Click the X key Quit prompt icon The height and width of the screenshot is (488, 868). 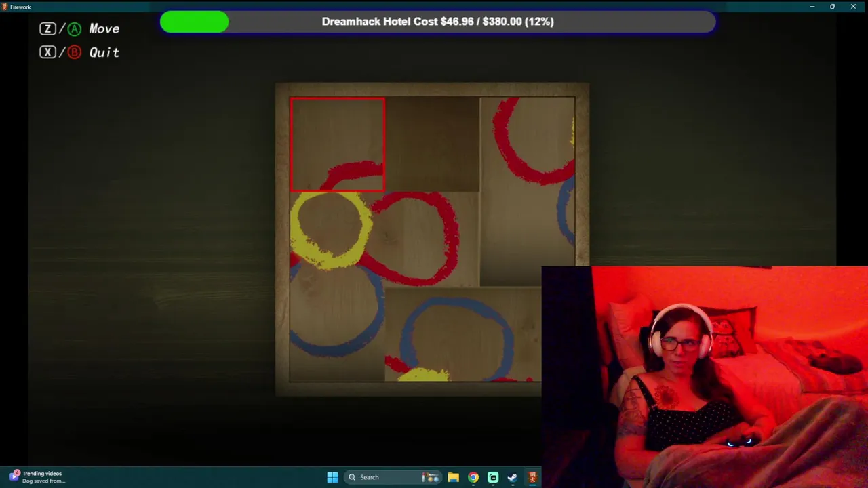click(47, 52)
